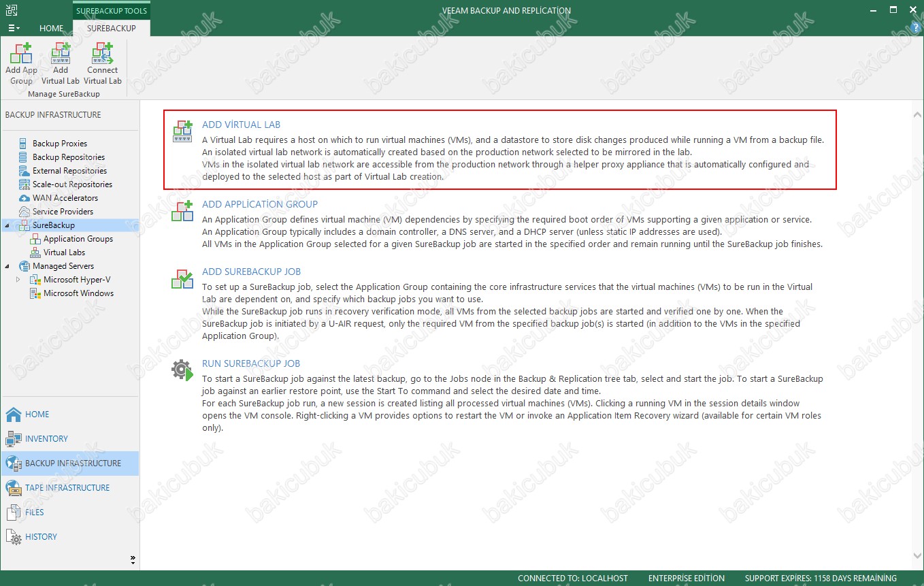Collapse the Managed Servers tree node

[x=7, y=266]
